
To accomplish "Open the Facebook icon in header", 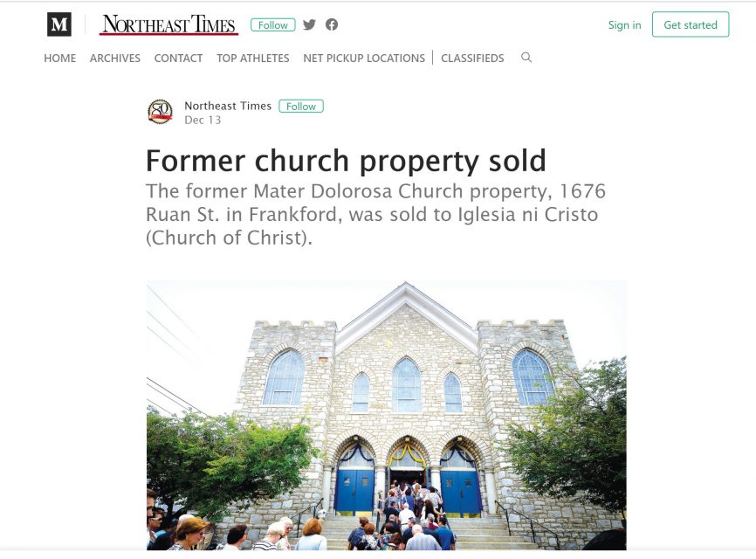I will [x=332, y=24].
